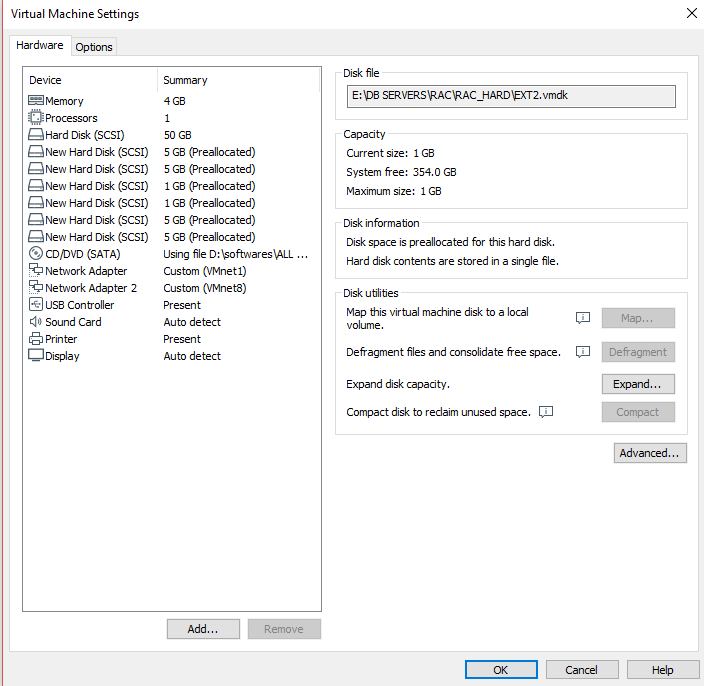The image size is (704, 686).
Task: Show info tip for Defragment utility
Action: [x=582, y=352]
